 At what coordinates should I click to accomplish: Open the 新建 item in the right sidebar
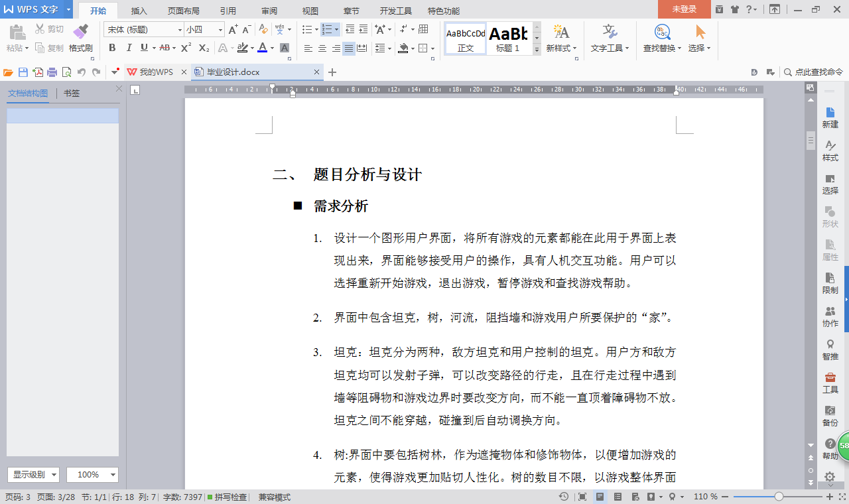click(830, 118)
